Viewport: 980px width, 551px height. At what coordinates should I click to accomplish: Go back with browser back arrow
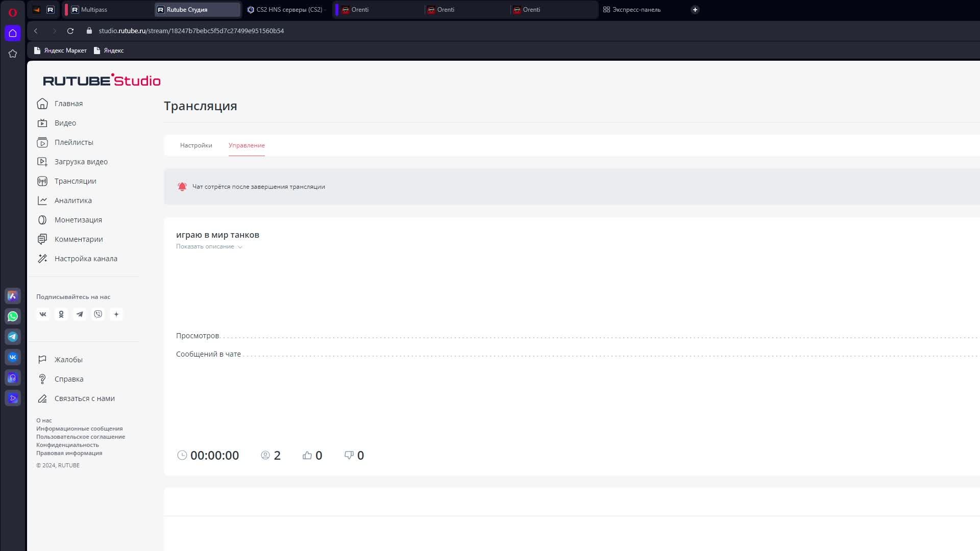(36, 31)
